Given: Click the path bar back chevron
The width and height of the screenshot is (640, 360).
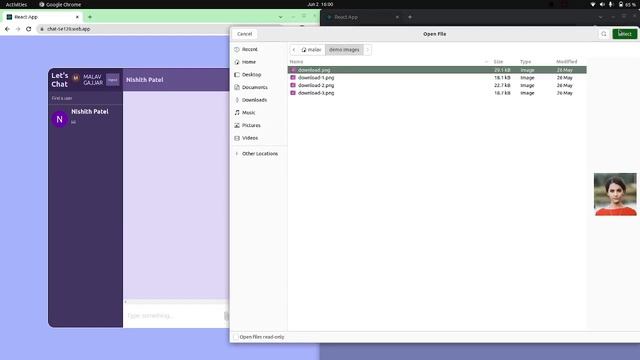Looking at the screenshot, I should tap(294, 50).
